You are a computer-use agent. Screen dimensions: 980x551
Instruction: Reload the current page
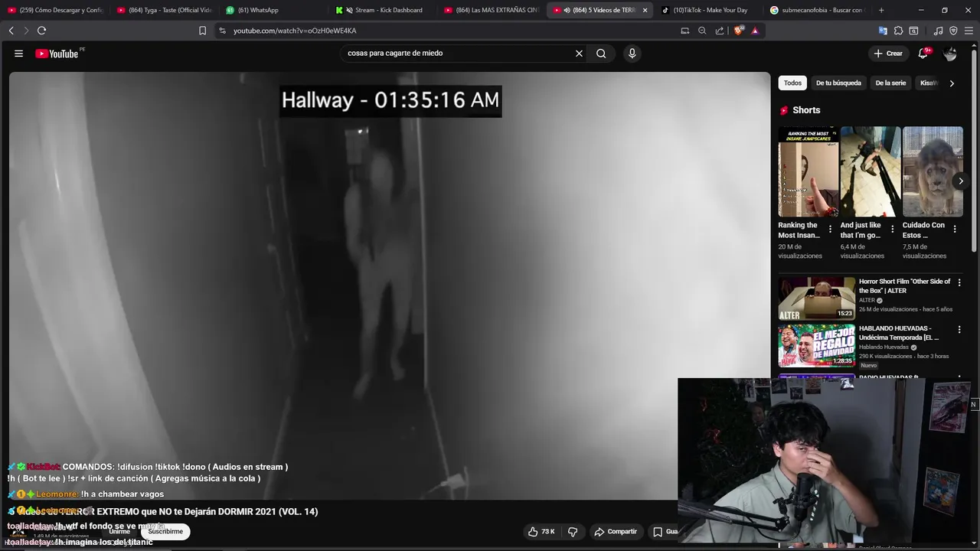coord(41,31)
